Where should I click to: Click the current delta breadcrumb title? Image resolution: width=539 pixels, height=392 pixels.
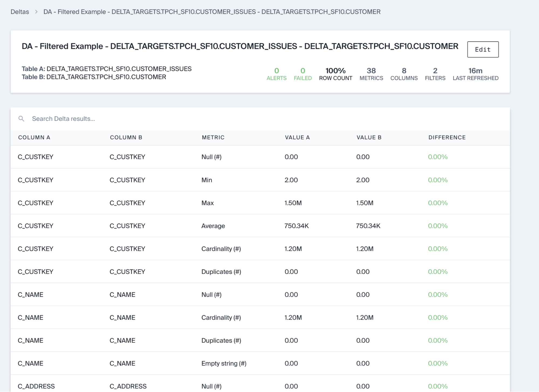212,12
